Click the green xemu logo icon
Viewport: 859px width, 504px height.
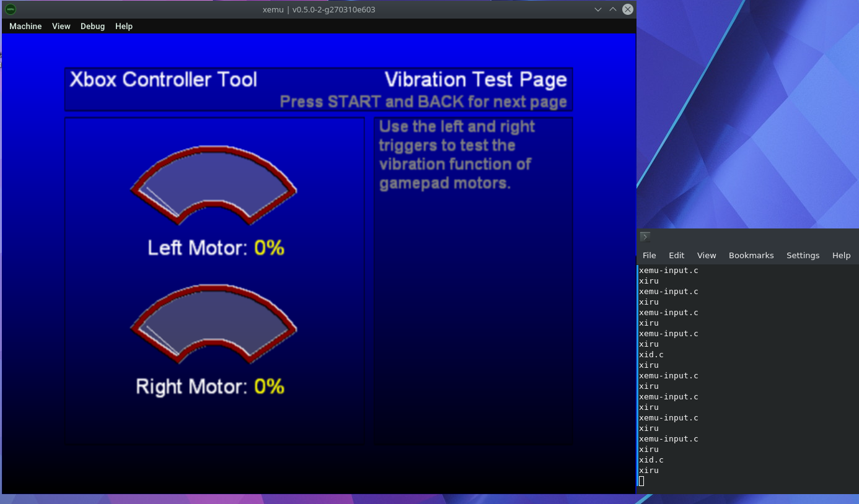coord(10,9)
